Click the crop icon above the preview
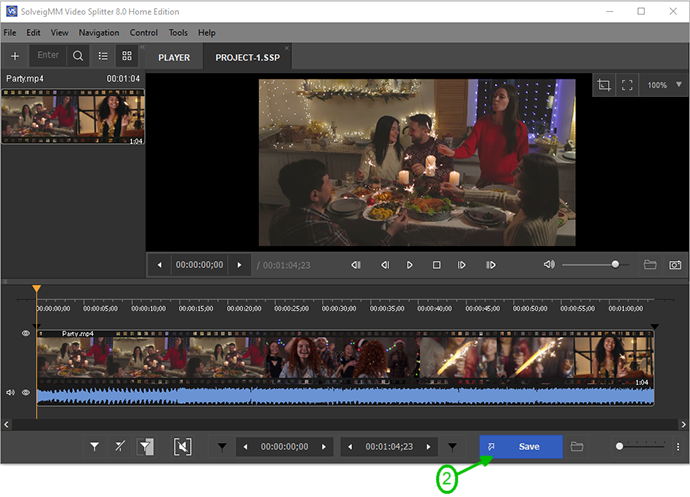 [605, 86]
